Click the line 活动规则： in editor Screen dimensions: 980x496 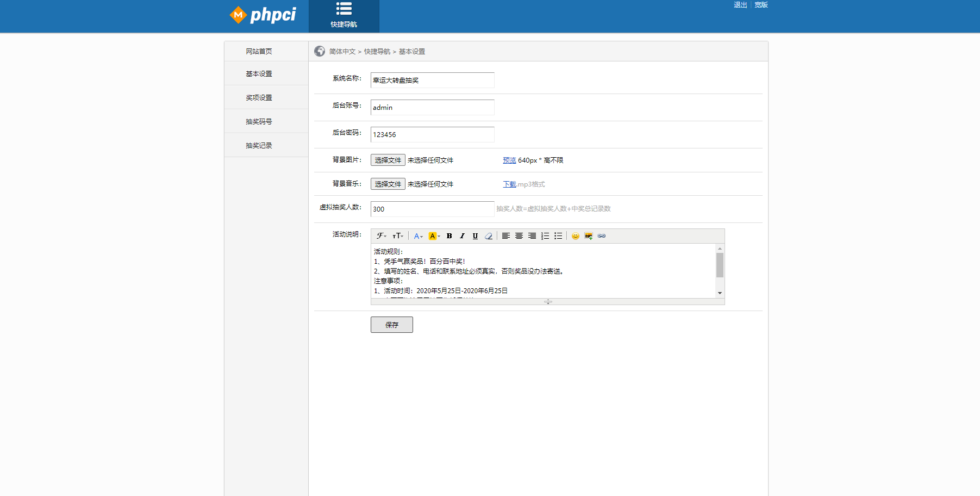click(x=389, y=252)
